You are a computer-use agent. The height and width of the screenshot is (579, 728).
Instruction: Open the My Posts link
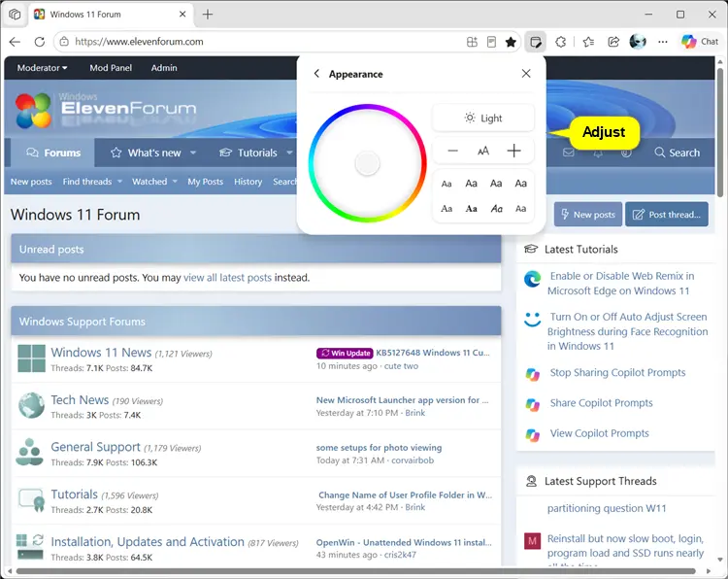(x=205, y=182)
